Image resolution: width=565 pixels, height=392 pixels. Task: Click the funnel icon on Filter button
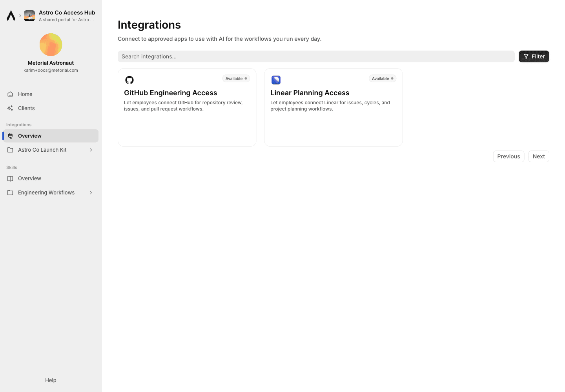(x=526, y=56)
